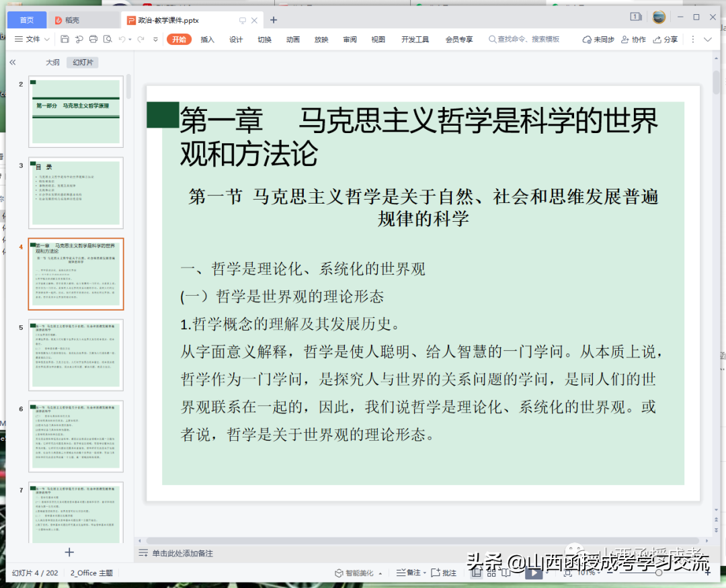Click the print preview icon
Viewport: 726px width, 588px height.
pos(109,39)
